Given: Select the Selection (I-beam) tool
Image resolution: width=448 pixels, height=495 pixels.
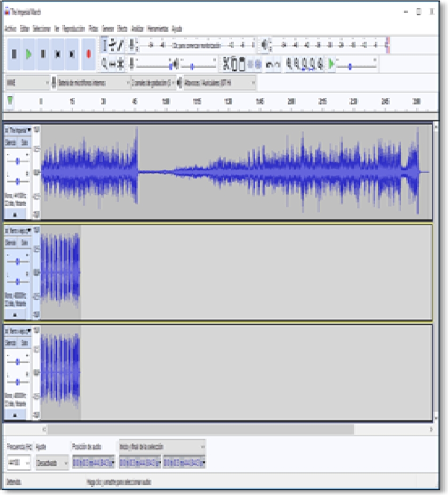Looking at the screenshot, I should click(x=104, y=45).
